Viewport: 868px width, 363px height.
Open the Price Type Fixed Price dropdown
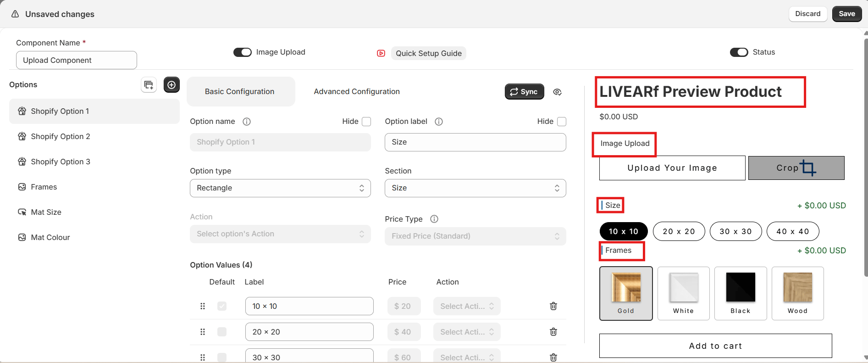475,236
